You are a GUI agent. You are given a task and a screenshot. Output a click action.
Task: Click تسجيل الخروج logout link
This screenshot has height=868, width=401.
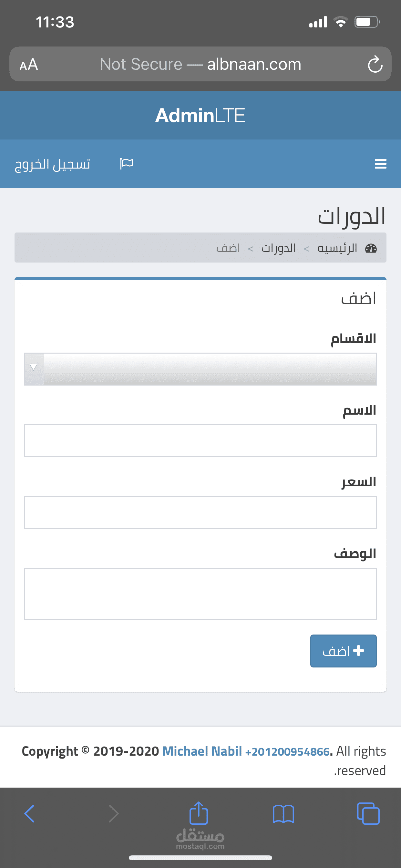click(53, 164)
